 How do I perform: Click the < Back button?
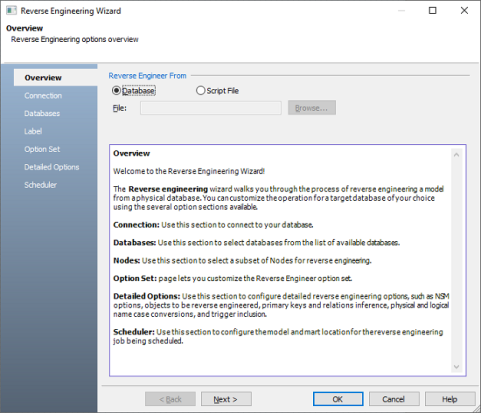(170, 399)
